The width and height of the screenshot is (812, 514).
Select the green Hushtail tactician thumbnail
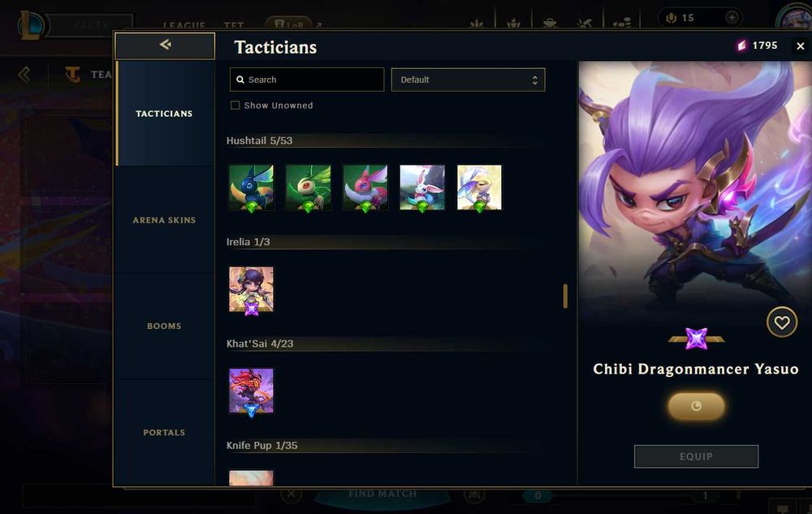308,188
